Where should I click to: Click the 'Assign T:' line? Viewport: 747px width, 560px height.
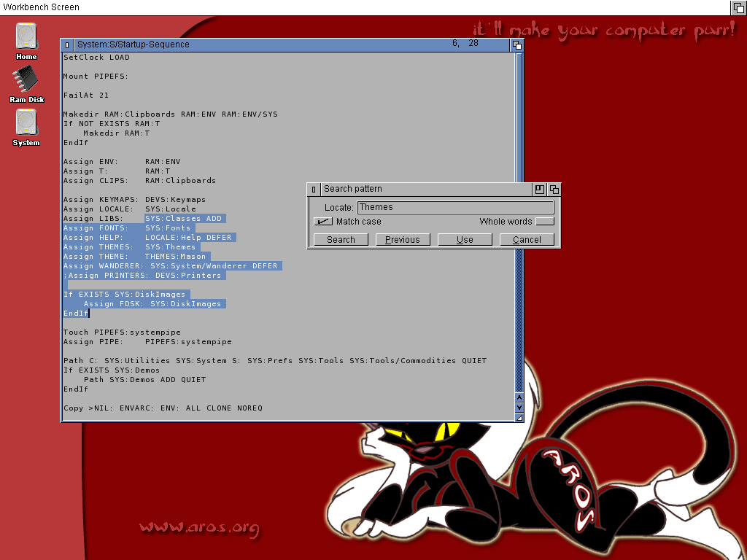[117, 171]
